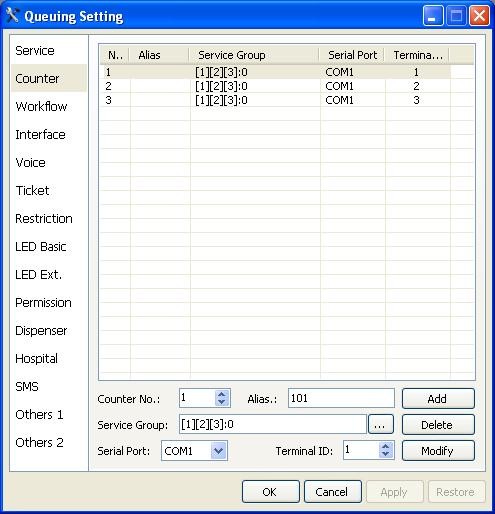Focus the Alias input field
The image size is (495, 514).
(341, 398)
